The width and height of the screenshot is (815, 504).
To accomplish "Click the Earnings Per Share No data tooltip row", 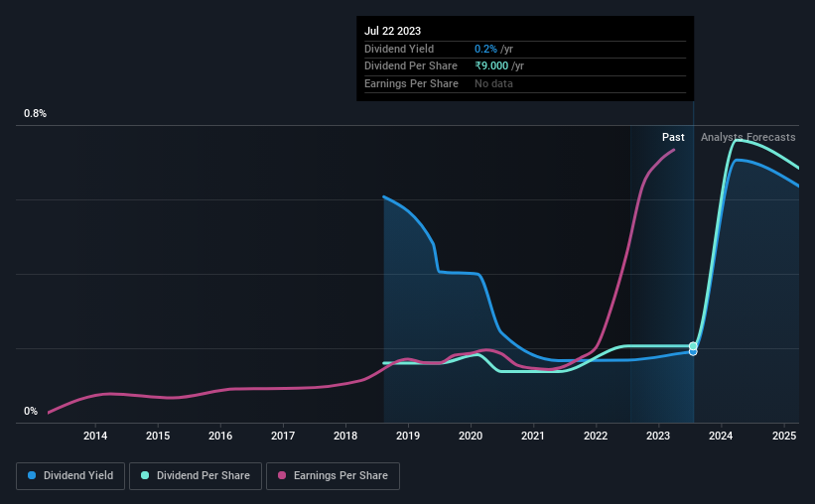I will (x=525, y=83).
